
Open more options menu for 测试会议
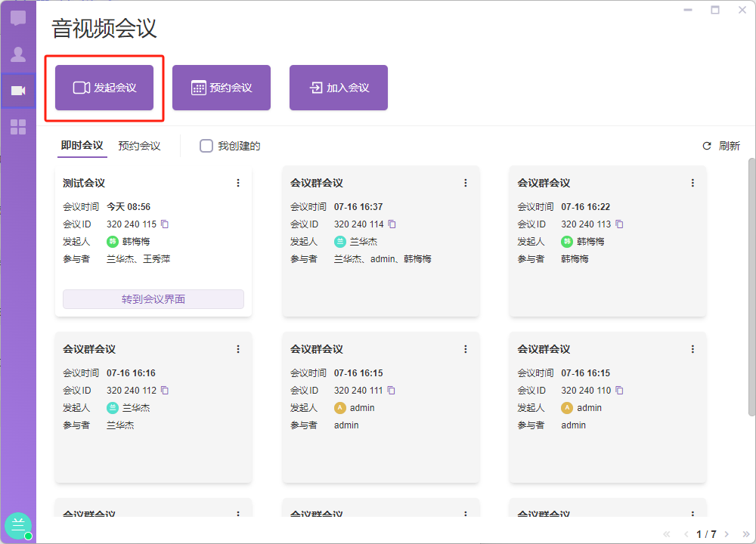click(238, 183)
